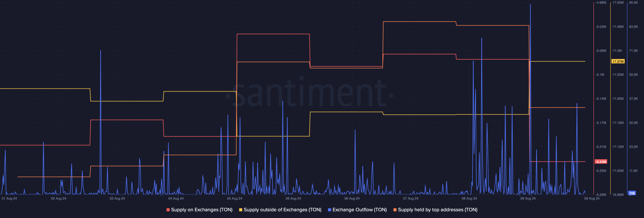Click the 02 Aug 24 date label
The image size is (644, 218).
[59, 198]
